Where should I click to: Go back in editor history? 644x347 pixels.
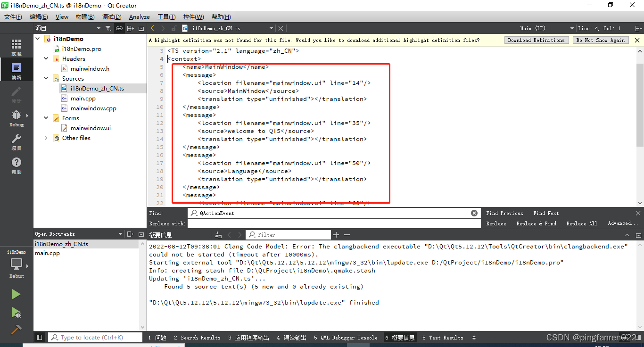tap(153, 28)
